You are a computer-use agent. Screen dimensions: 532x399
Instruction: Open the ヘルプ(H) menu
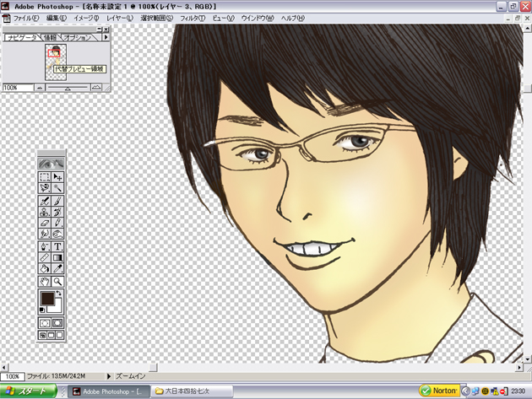tap(293, 19)
